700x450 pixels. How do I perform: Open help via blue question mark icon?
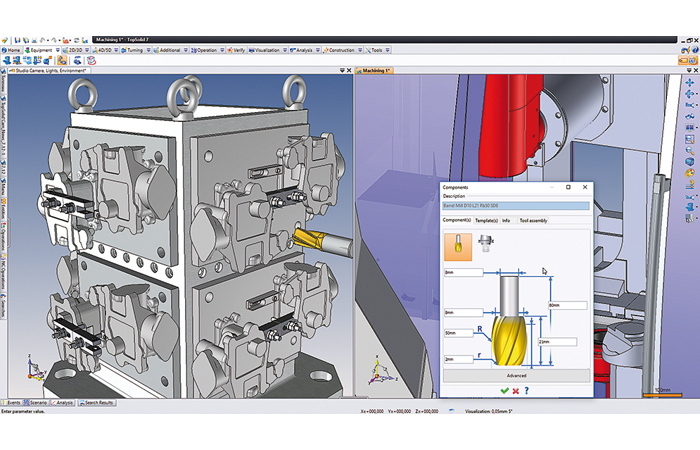(x=526, y=390)
